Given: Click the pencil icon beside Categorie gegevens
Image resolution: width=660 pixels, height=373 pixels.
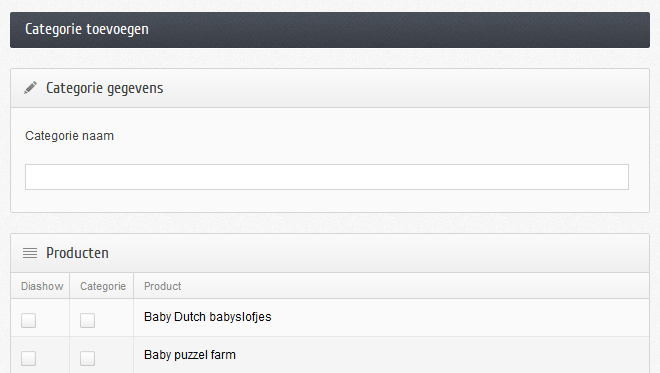Looking at the screenshot, I should coord(30,88).
